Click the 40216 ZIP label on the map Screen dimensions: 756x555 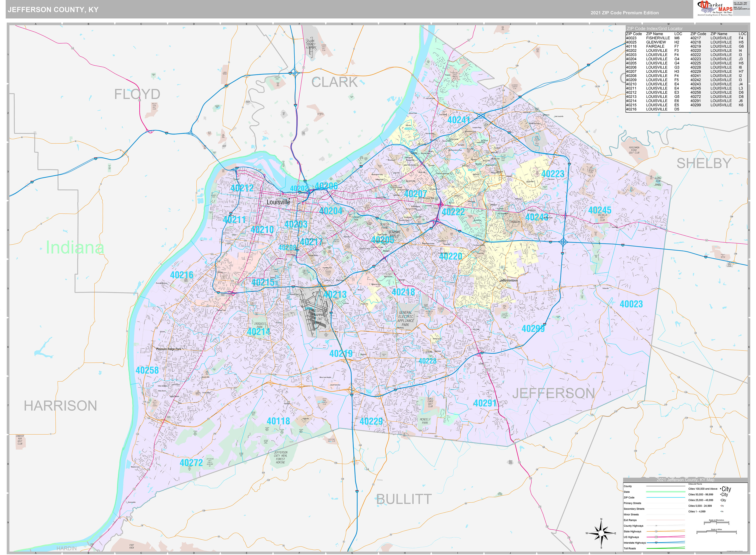pos(182,275)
